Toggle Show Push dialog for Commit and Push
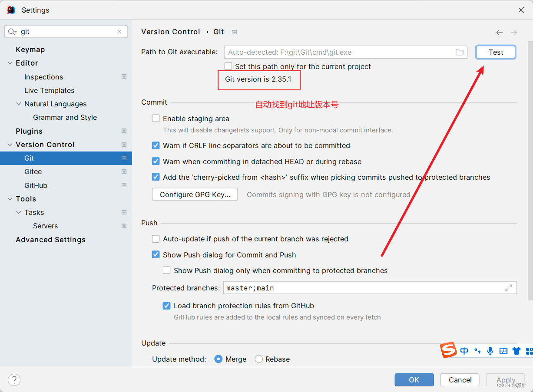The height and width of the screenshot is (392, 533). pos(156,255)
